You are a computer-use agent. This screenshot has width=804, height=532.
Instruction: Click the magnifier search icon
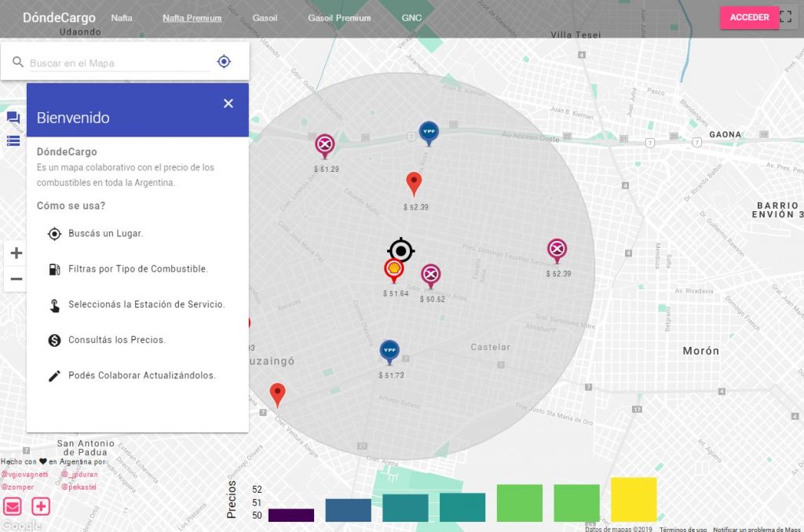(x=18, y=62)
